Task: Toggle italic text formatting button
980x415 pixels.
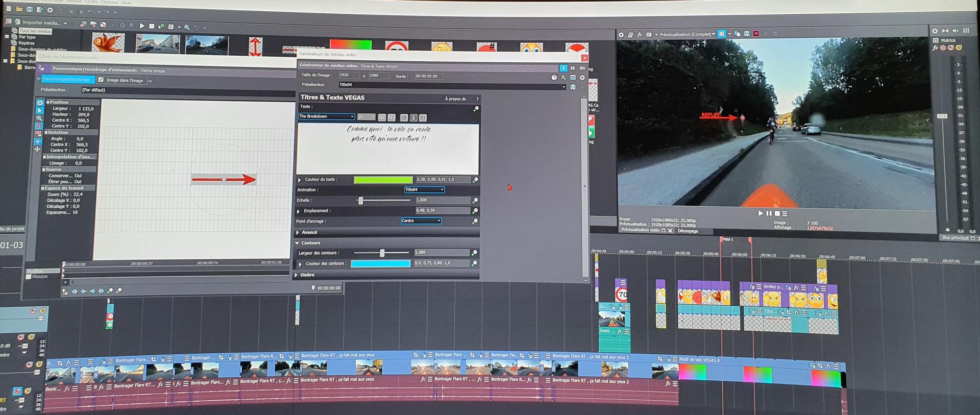Action: pos(391,117)
